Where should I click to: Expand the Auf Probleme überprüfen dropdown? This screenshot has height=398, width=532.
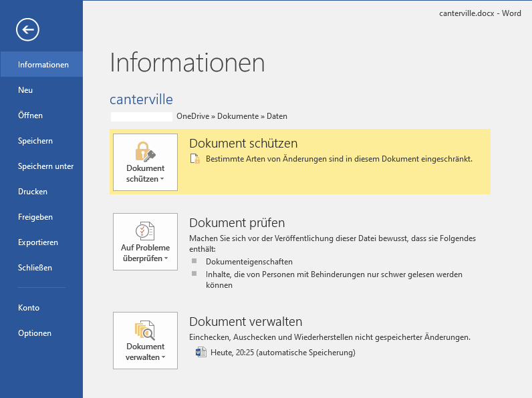[x=166, y=258]
